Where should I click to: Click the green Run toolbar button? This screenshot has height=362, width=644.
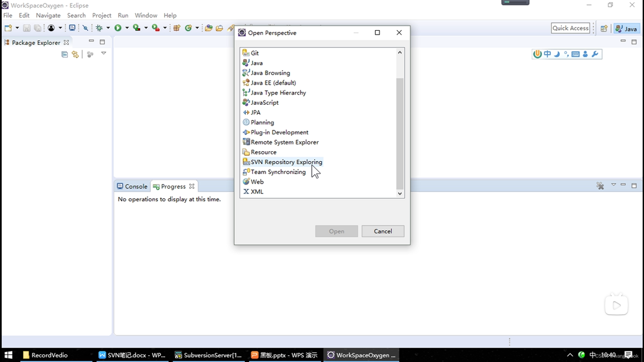(x=118, y=28)
